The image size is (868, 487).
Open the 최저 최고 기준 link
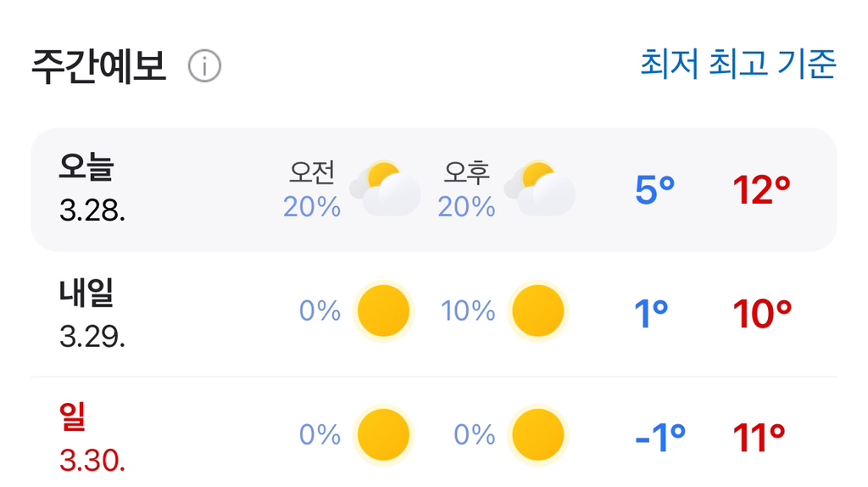point(737,64)
